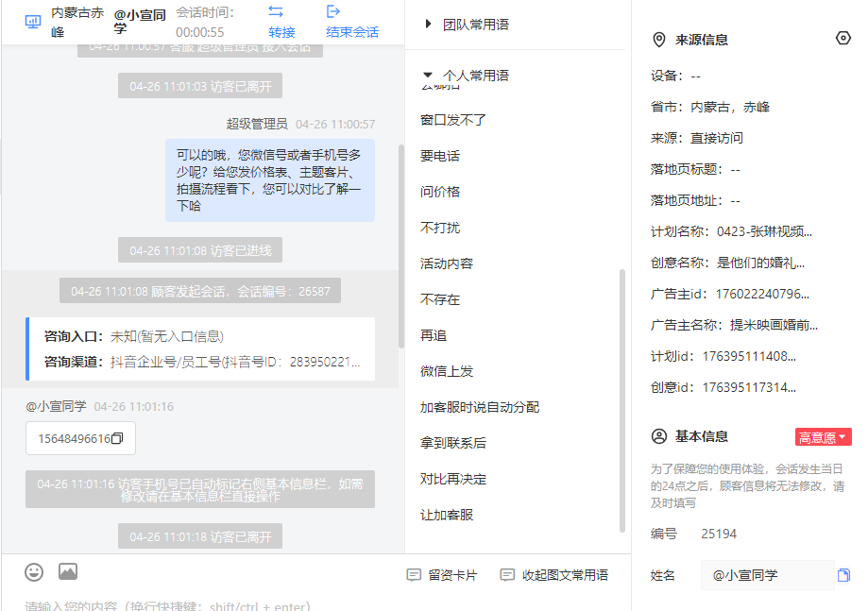This screenshot has height=611, width=868.
Task: Select quick phrase 问价格
Action: (x=439, y=192)
